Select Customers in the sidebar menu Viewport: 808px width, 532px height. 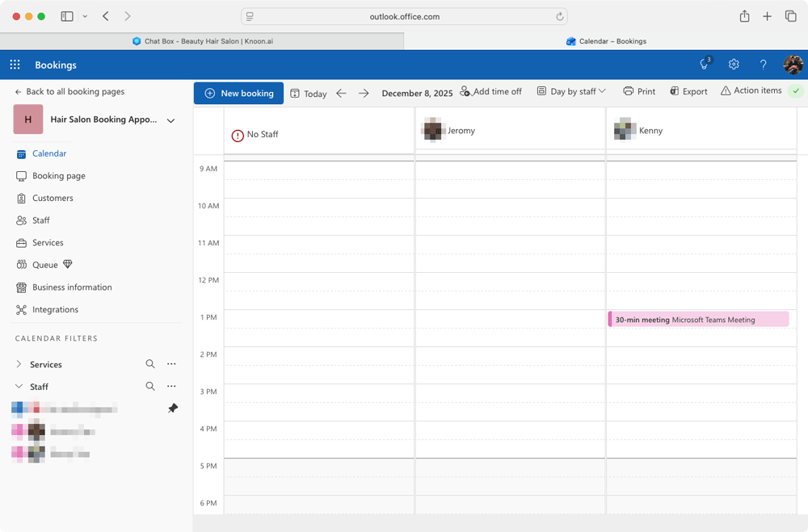51,198
